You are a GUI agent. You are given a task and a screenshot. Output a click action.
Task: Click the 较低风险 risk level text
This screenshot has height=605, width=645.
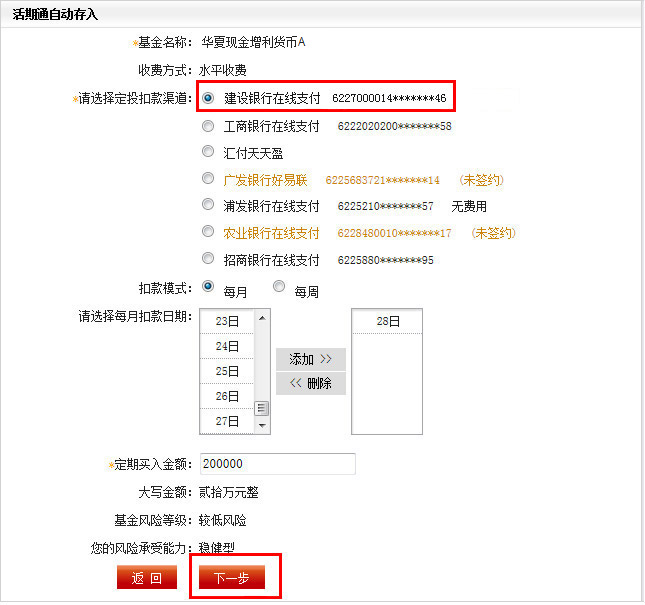pos(223,520)
